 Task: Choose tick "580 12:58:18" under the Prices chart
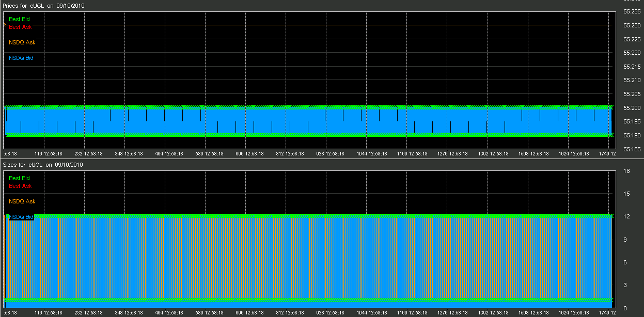click(x=210, y=153)
